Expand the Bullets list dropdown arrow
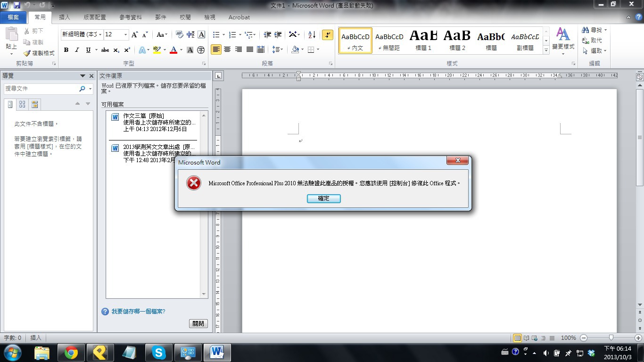 224,34
